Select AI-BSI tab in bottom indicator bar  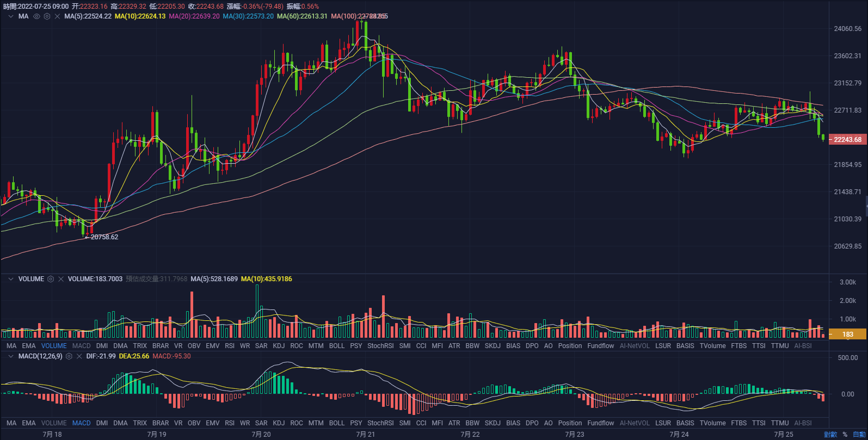(x=803, y=423)
